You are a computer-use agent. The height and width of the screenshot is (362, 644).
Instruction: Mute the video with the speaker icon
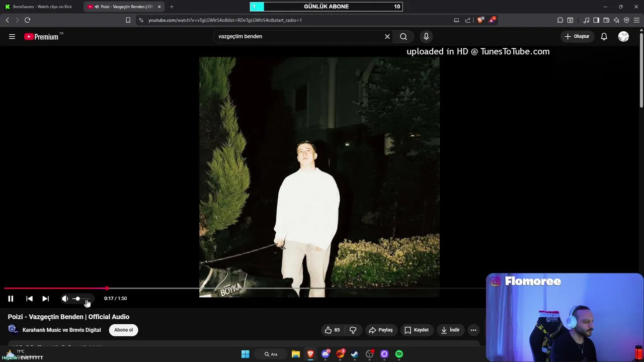65,299
